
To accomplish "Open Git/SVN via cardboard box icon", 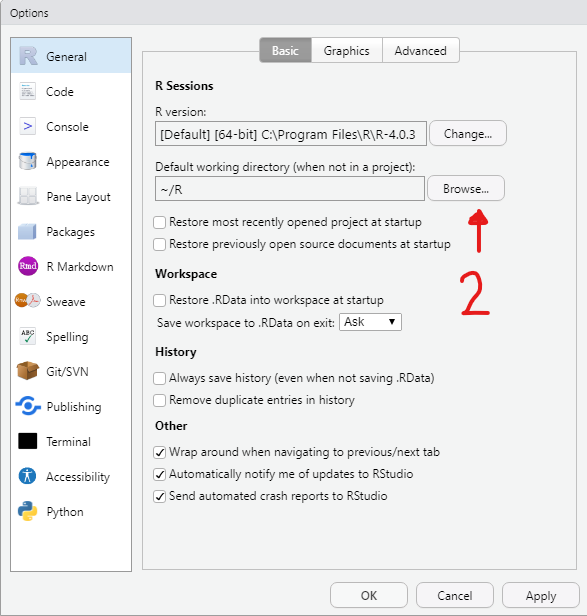I will 28,371.
